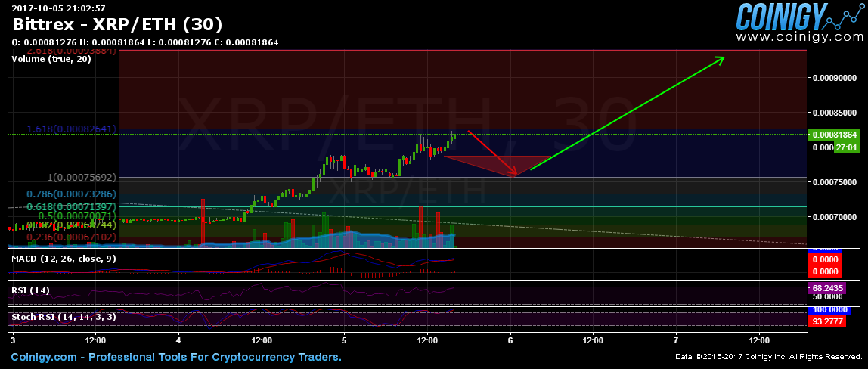Click the 0.618(0.00071397) Fibonacci level label
This screenshot has width=868, height=369.
[71, 207]
